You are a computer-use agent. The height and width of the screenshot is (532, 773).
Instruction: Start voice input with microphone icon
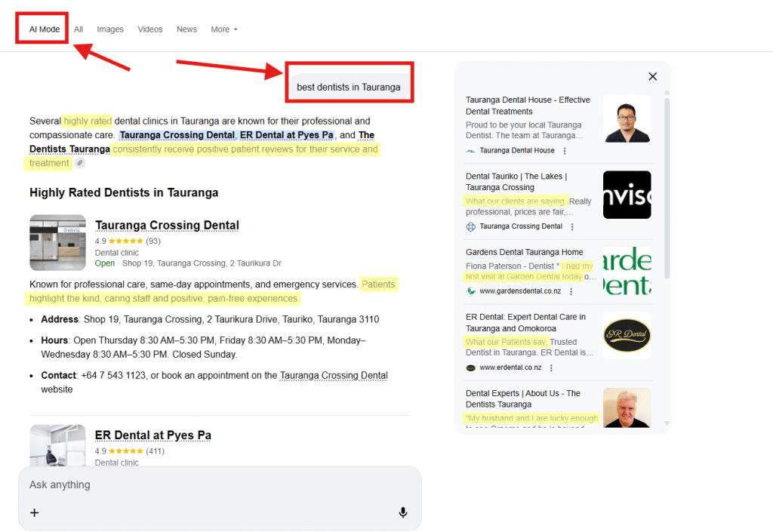[x=403, y=513]
